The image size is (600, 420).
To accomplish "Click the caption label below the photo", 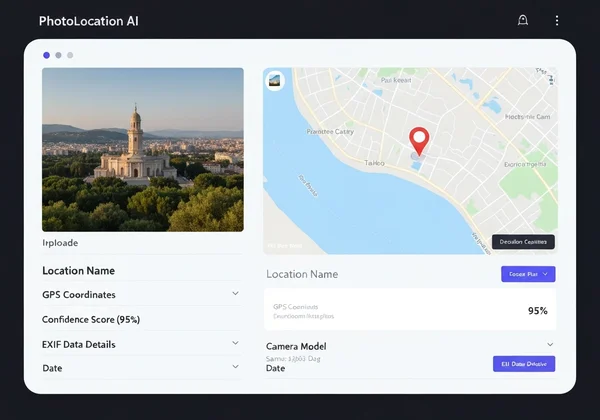I will [x=60, y=243].
